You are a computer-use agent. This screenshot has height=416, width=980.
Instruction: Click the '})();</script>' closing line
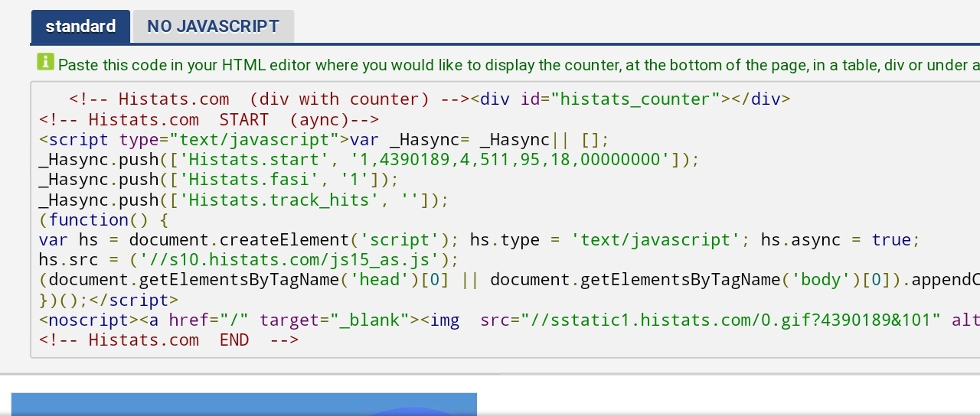[x=109, y=300]
